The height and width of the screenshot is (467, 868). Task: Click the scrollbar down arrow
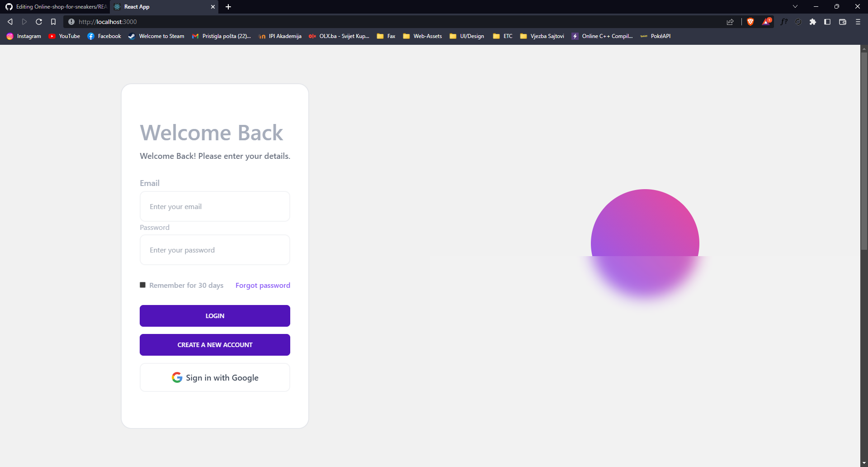pos(864,463)
